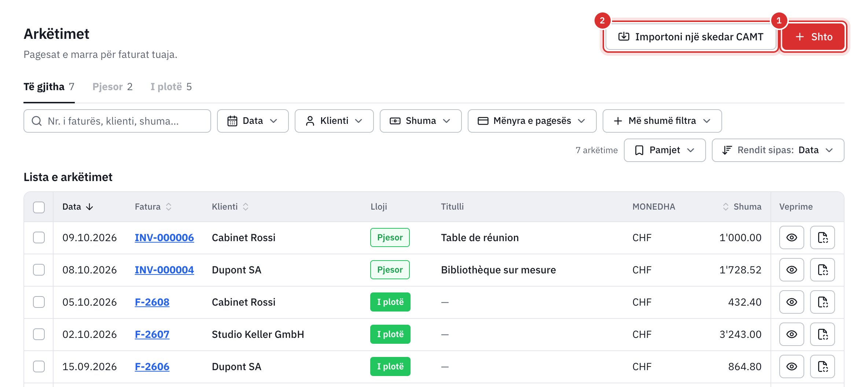This screenshot has width=868, height=387.
Task: Sort by Data column arrow
Action: (x=89, y=207)
